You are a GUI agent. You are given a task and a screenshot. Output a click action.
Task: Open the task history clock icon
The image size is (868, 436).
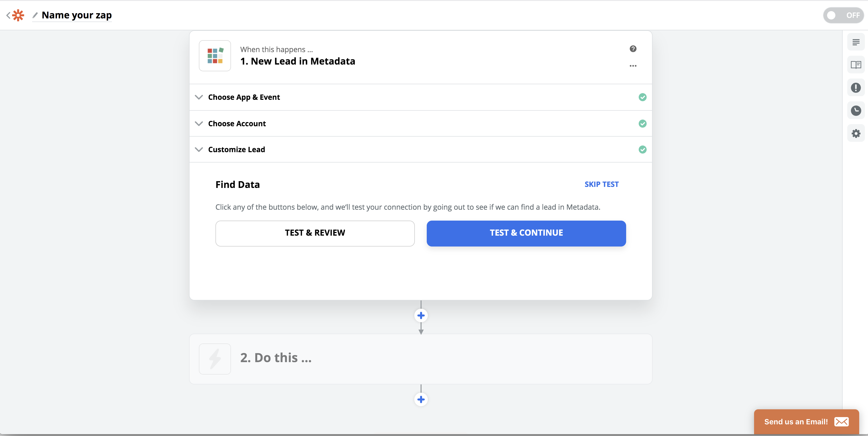856,111
